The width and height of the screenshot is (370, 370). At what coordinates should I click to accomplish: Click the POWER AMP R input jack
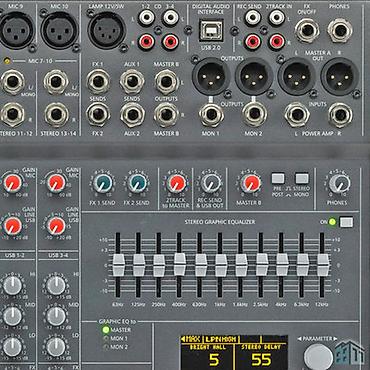340,115
